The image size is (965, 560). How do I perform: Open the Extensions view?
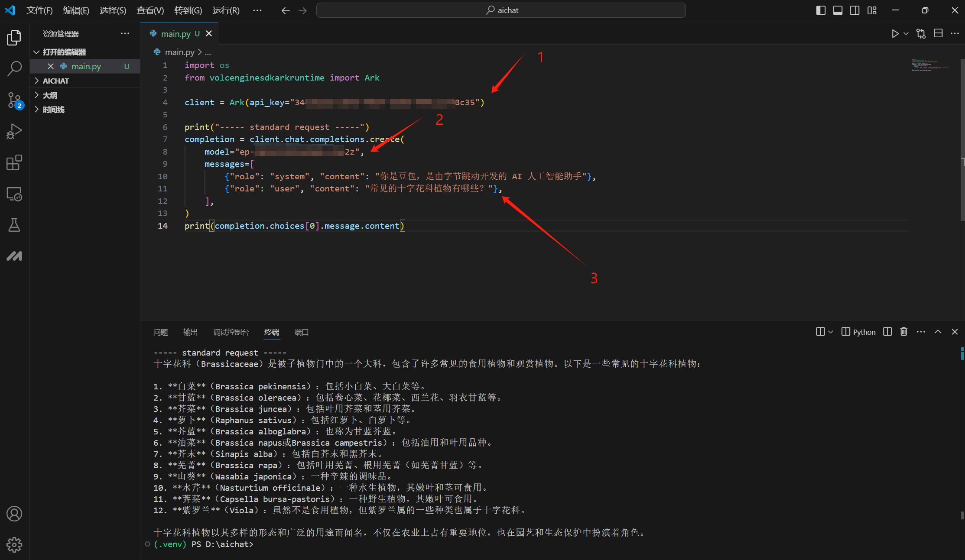14,163
